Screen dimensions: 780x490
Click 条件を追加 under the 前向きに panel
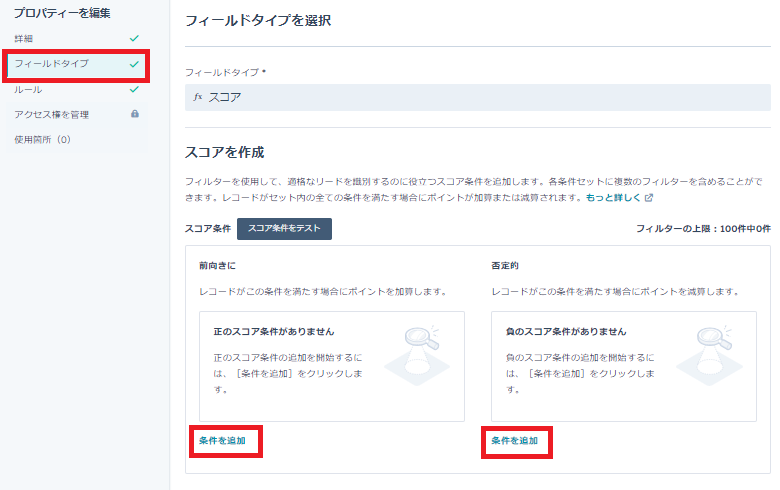222,441
